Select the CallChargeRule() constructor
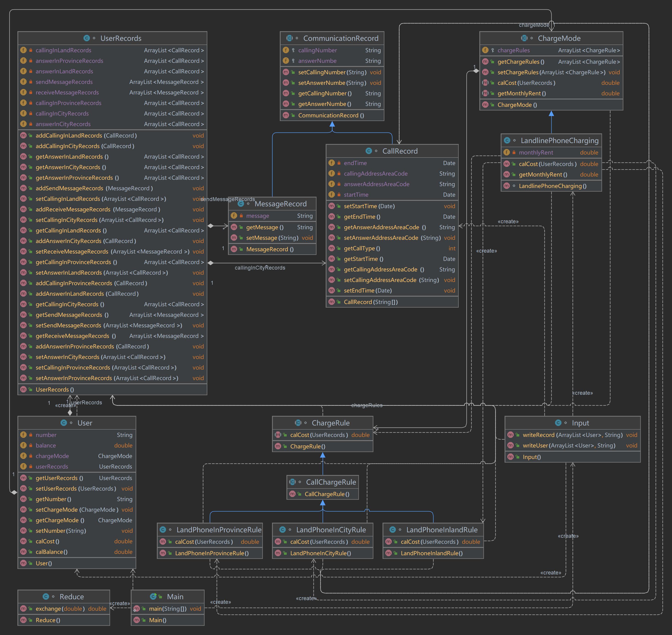Screen dimensions: 672x635 click(322, 494)
